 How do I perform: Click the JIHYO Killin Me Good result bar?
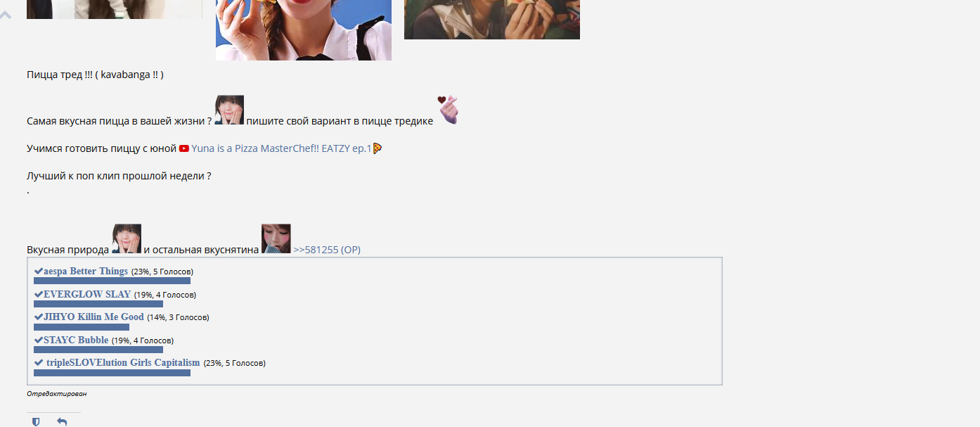(x=82, y=327)
